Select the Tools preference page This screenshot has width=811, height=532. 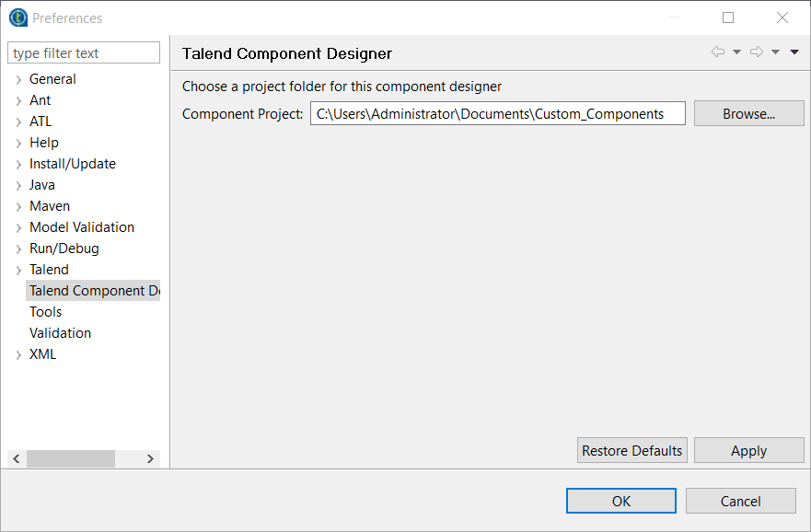coord(45,312)
